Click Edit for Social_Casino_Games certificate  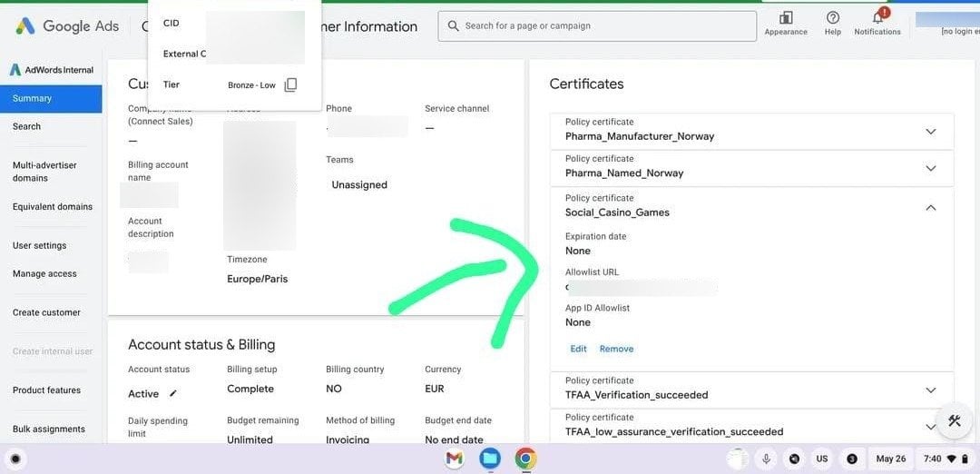[x=578, y=349]
